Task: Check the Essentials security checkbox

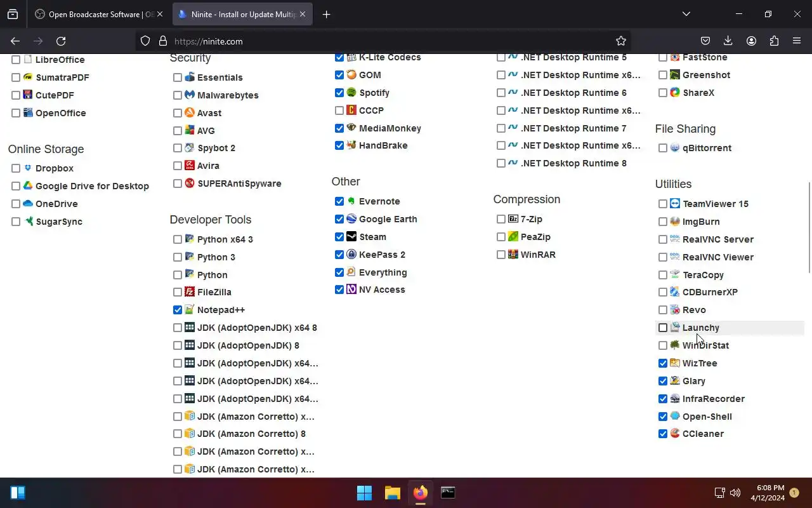Action: click(x=178, y=77)
